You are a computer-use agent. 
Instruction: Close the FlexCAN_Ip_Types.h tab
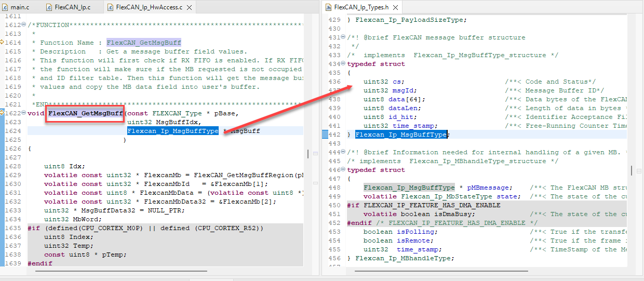[x=396, y=8]
